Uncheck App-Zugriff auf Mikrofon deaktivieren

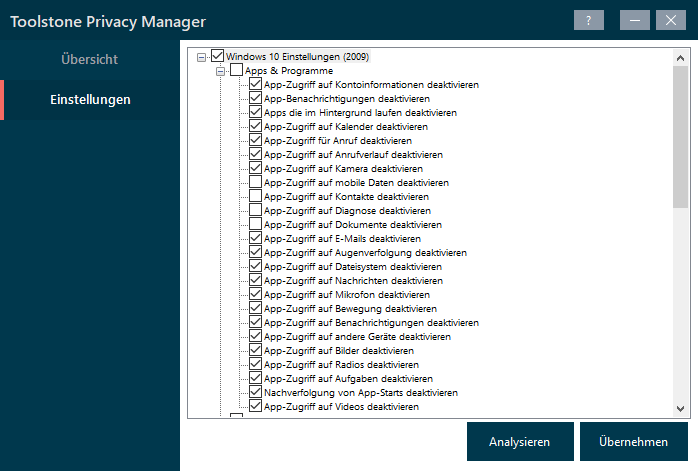tap(256, 295)
